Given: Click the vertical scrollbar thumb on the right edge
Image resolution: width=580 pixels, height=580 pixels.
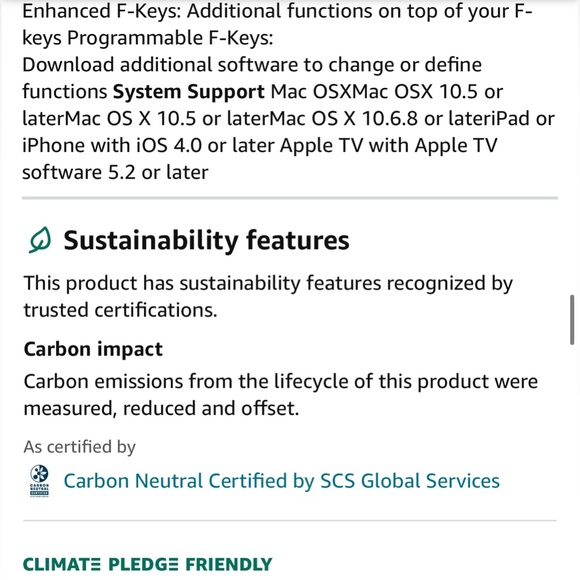Looking at the screenshot, I should coord(572,320).
